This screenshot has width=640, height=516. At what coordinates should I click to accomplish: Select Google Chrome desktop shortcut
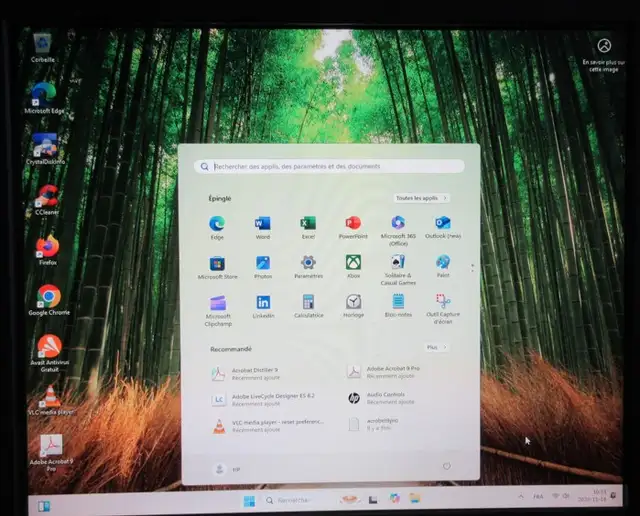coord(49,300)
